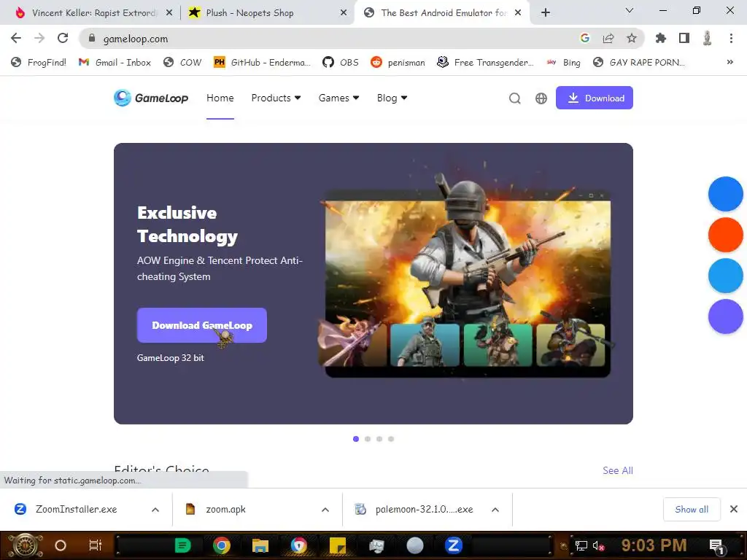Open the language globe icon
Image resolution: width=747 pixels, height=560 pixels.
point(541,98)
